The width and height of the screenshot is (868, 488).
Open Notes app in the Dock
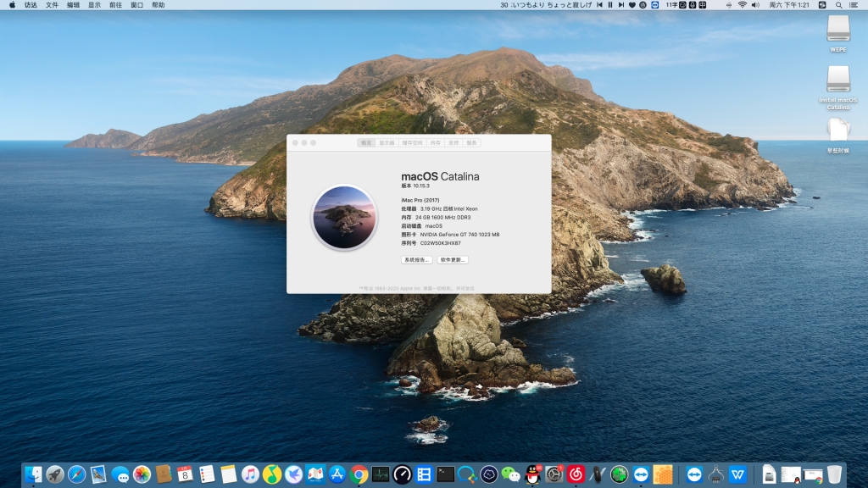pyautogui.click(x=229, y=474)
